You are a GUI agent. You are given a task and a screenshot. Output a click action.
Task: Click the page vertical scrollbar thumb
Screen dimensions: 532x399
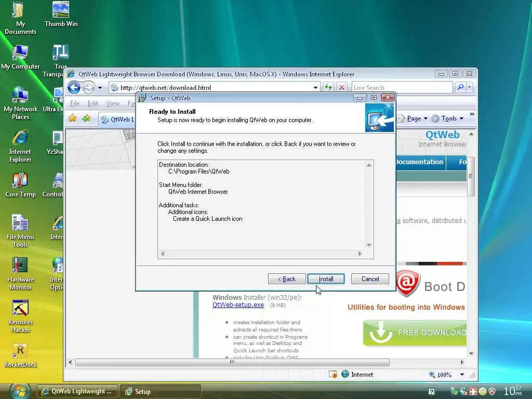pos(471,177)
